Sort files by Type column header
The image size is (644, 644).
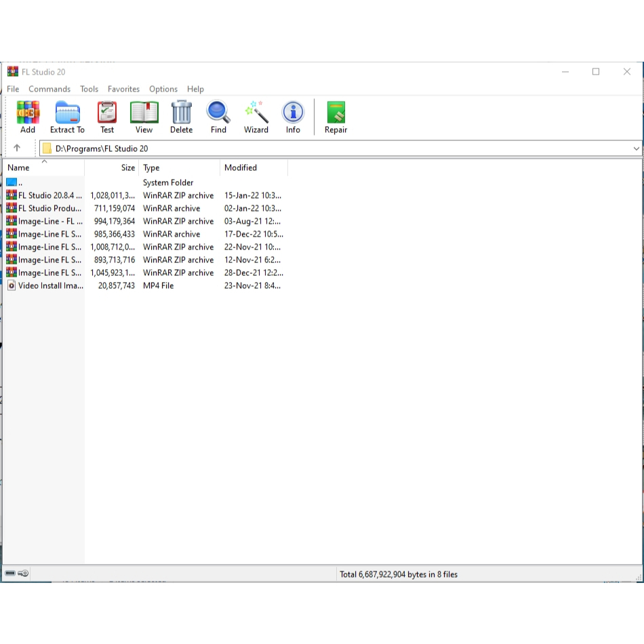(x=180, y=167)
